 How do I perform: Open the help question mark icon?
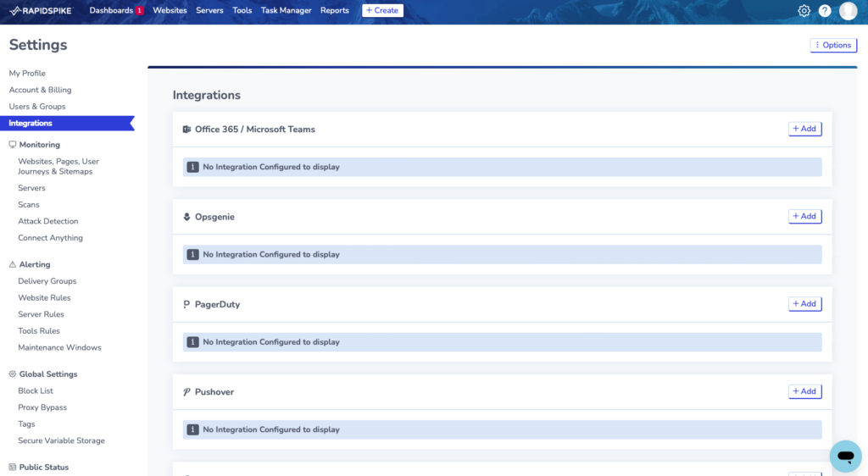tap(825, 10)
